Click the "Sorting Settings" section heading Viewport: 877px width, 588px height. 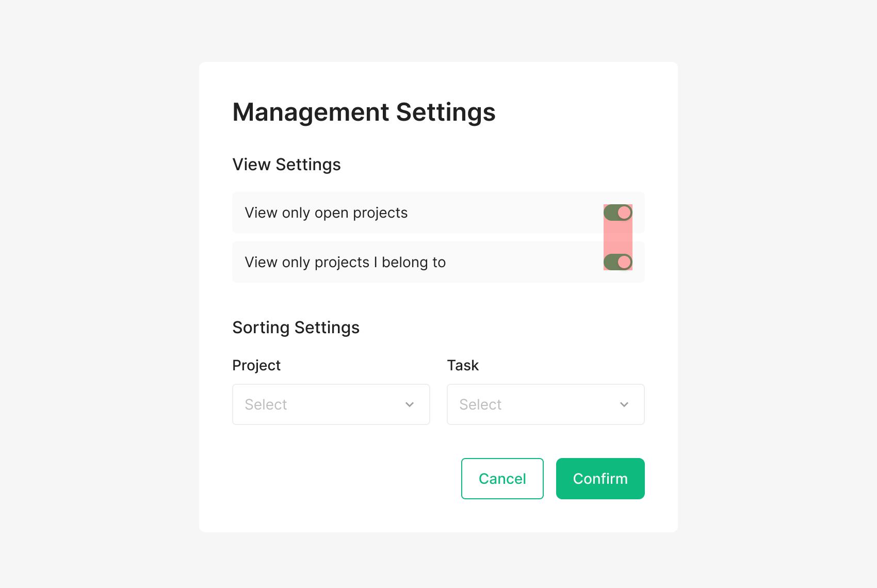point(296,328)
